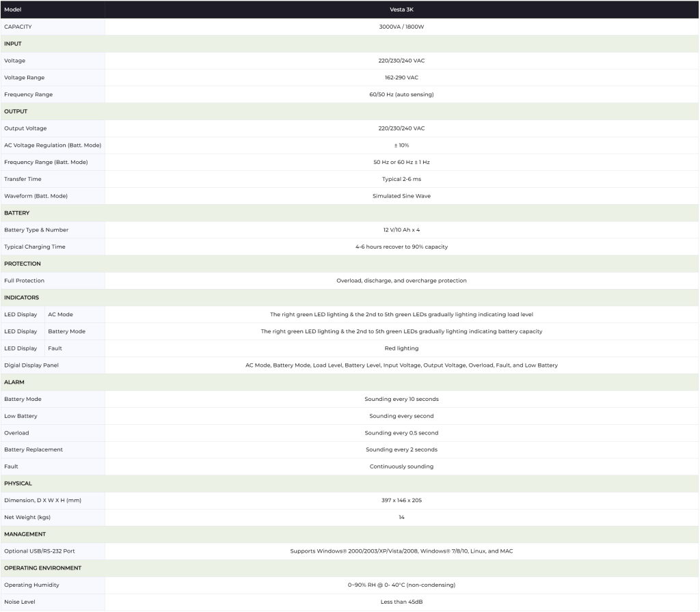
Task: Click the 'Simulated Sine Wave' value
Action: (x=401, y=196)
